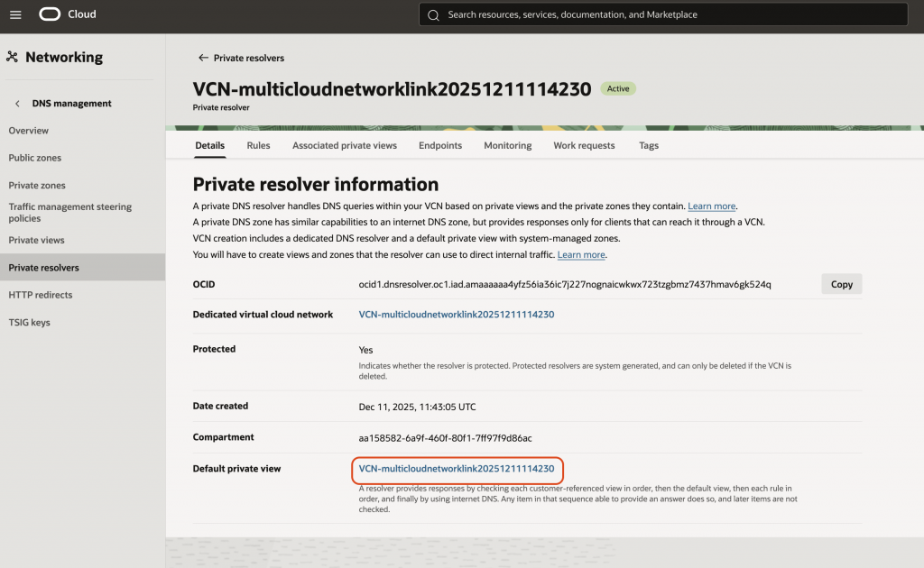Select the Endpoints tab
The width and height of the screenshot is (924, 568).
pyautogui.click(x=440, y=145)
